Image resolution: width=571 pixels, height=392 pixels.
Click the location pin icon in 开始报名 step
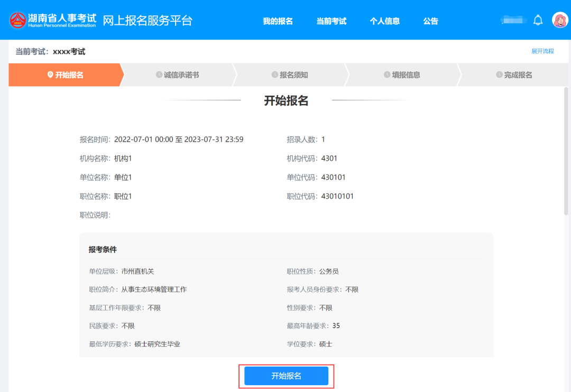[x=50, y=75]
